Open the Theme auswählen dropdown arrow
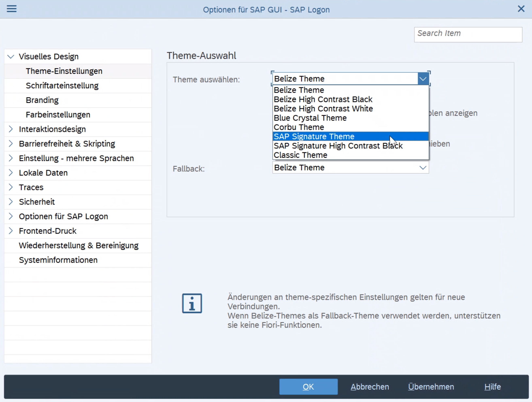The image size is (532, 402). (423, 79)
